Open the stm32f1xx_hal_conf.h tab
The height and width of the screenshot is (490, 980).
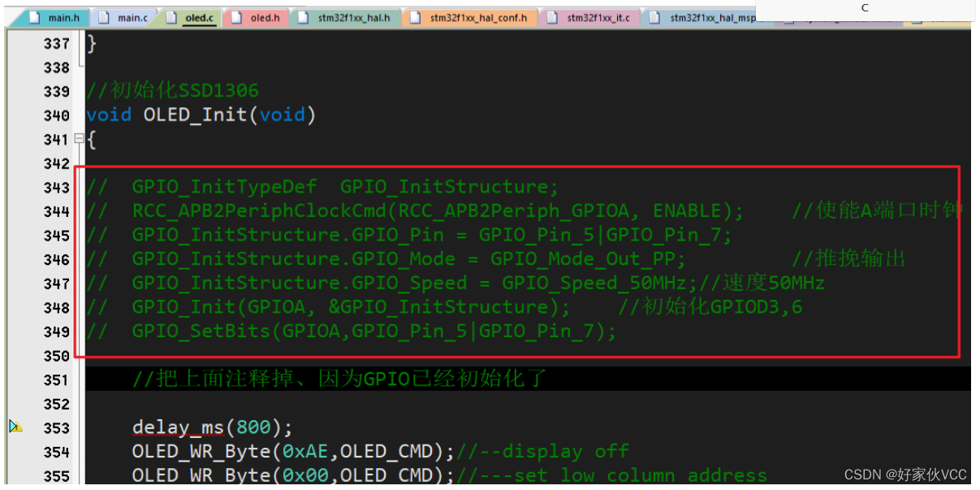[469, 17]
